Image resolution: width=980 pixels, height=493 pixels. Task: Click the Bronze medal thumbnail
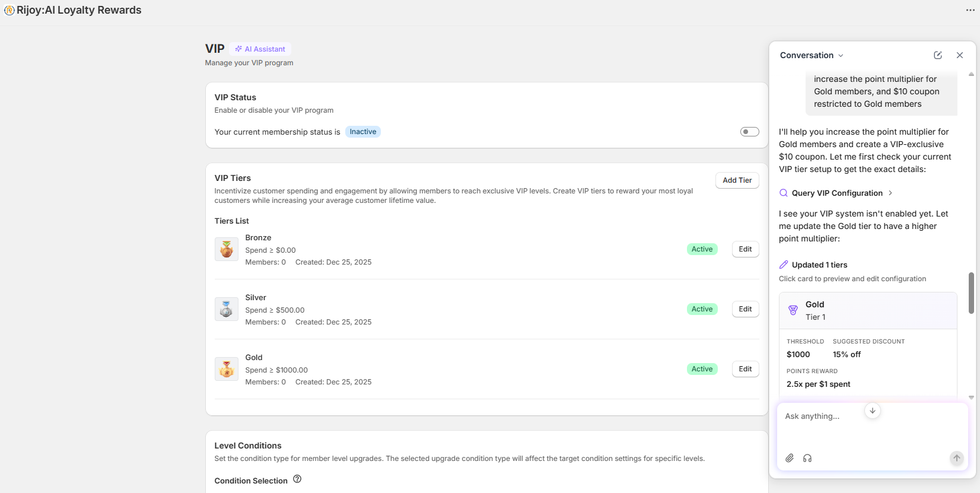(x=227, y=249)
